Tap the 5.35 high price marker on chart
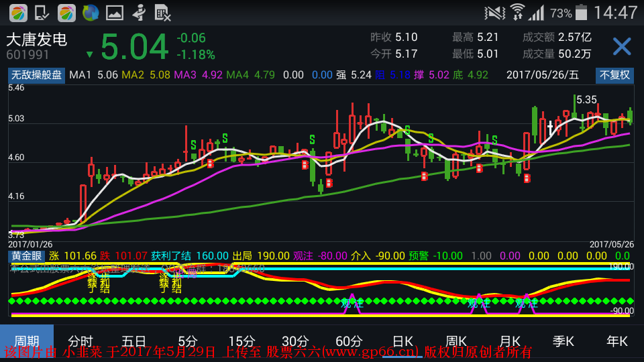The height and width of the screenshot is (362, 644). point(586,100)
